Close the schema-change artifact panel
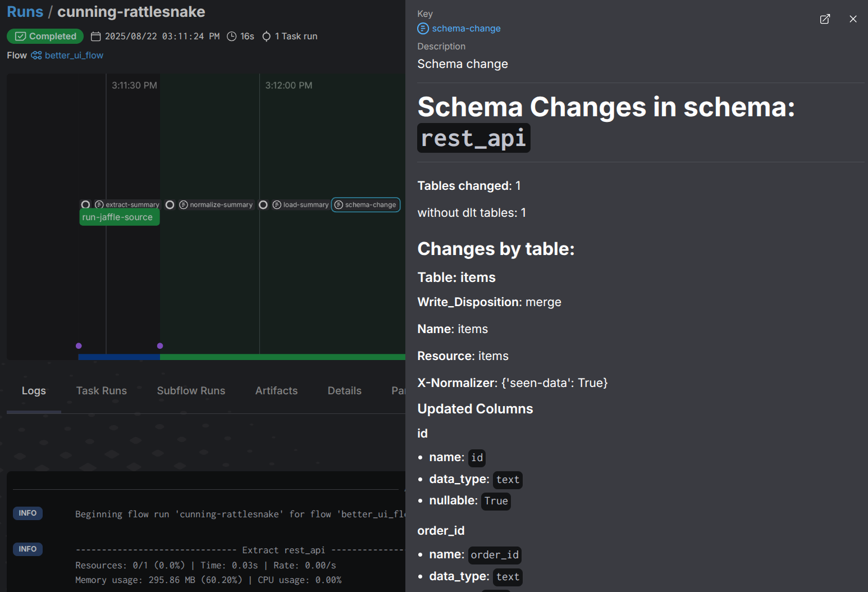The width and height of the screenshot is (868, 592). click(853, 19)
